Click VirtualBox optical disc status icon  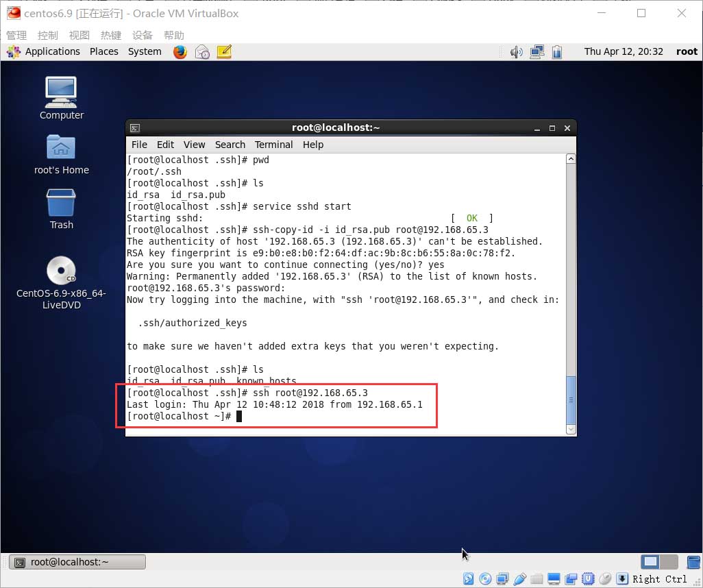click(x=485, y=579)
